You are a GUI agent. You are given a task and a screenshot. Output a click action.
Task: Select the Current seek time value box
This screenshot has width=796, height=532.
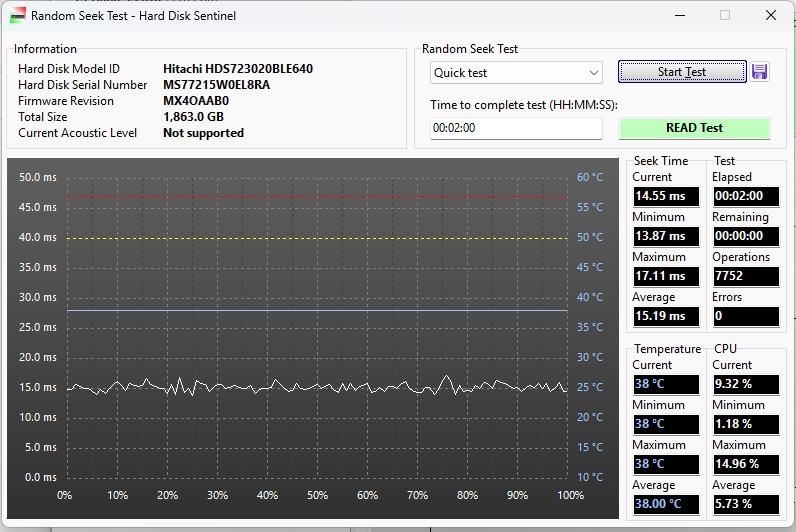point(665,196)
